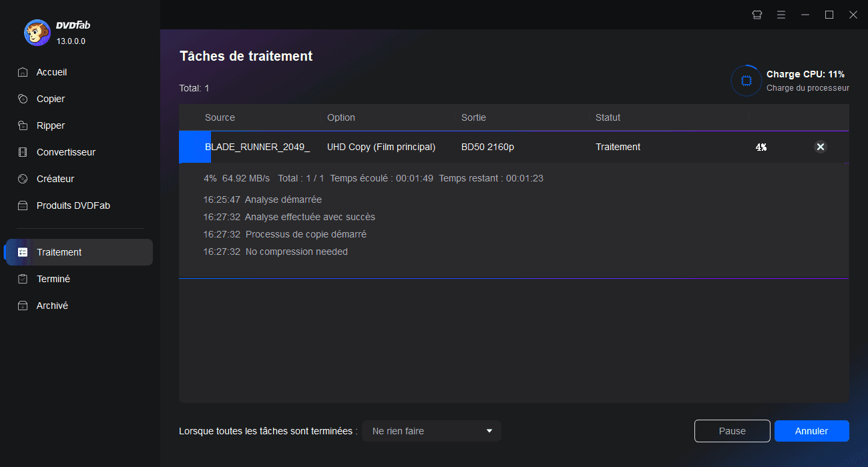The width and height of the screenshot is (868, 467).
Task: Click the 'BD50 2160p' output cell
Action: [487, 147]
